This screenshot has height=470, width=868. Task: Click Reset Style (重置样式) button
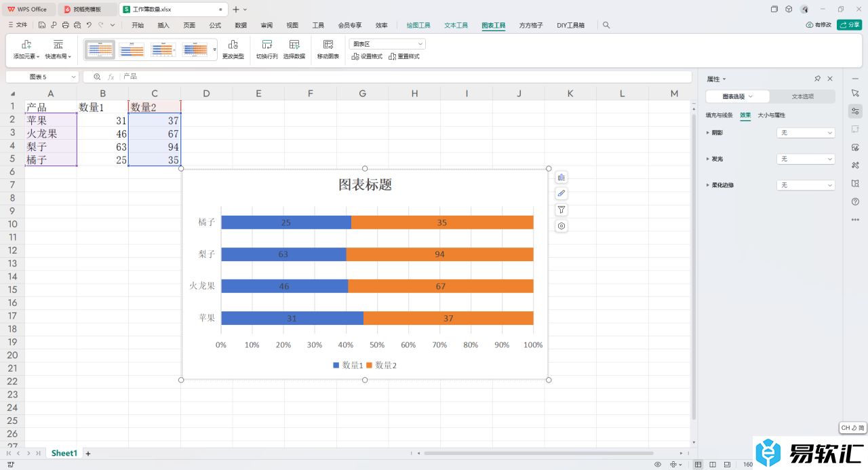pos(404,56)
